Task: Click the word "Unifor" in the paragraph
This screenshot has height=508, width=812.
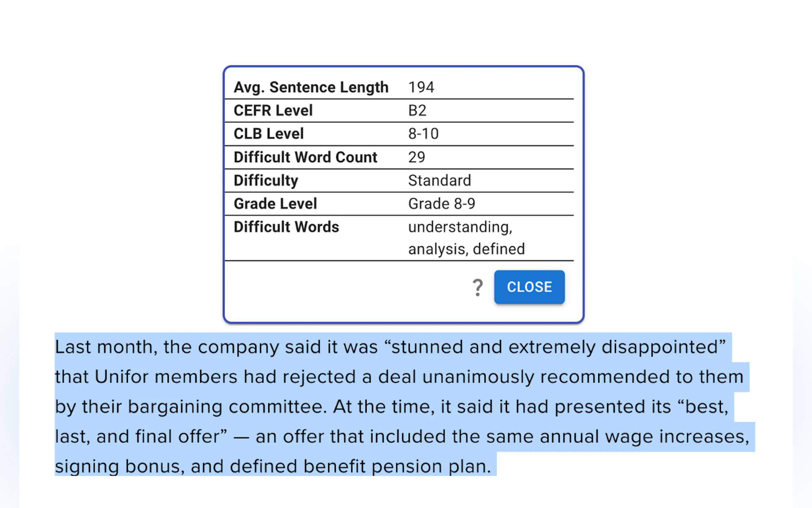Action: (x=121, y=377)
